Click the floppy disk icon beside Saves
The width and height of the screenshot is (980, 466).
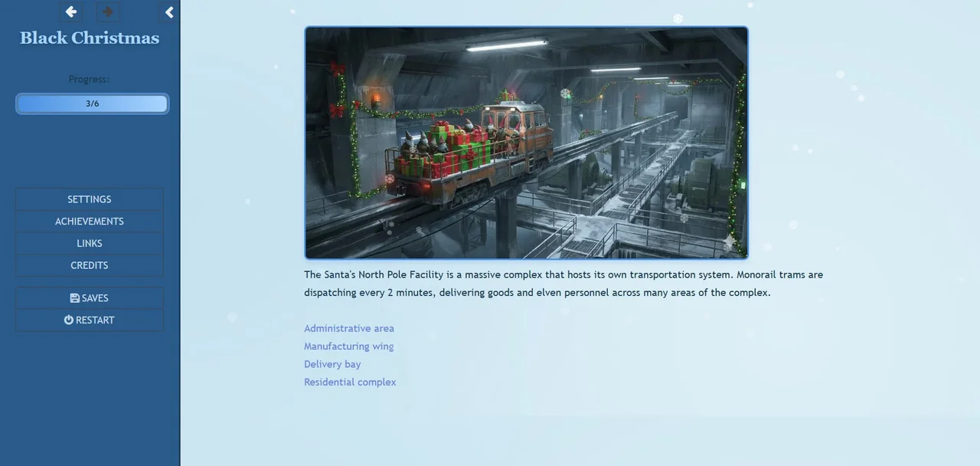click(74, 298)
